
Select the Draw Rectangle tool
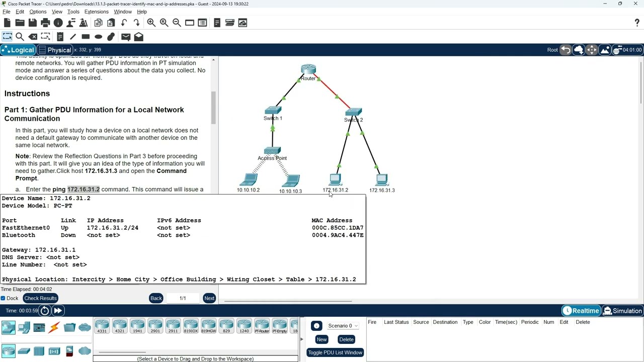(x=86, y=37)
